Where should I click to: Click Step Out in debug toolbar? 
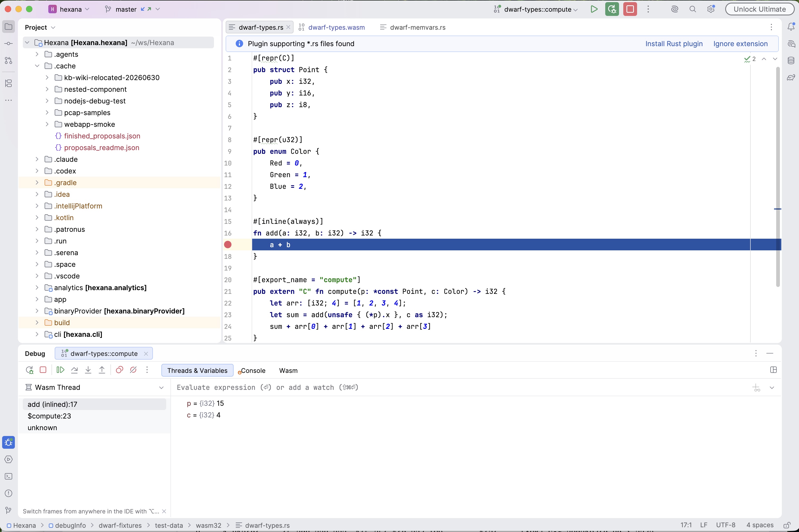102,370
